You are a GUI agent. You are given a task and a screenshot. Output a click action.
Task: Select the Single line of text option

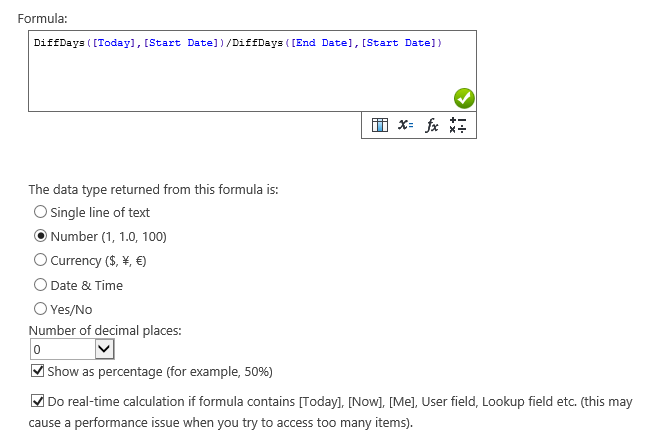[x=40, y=212]
